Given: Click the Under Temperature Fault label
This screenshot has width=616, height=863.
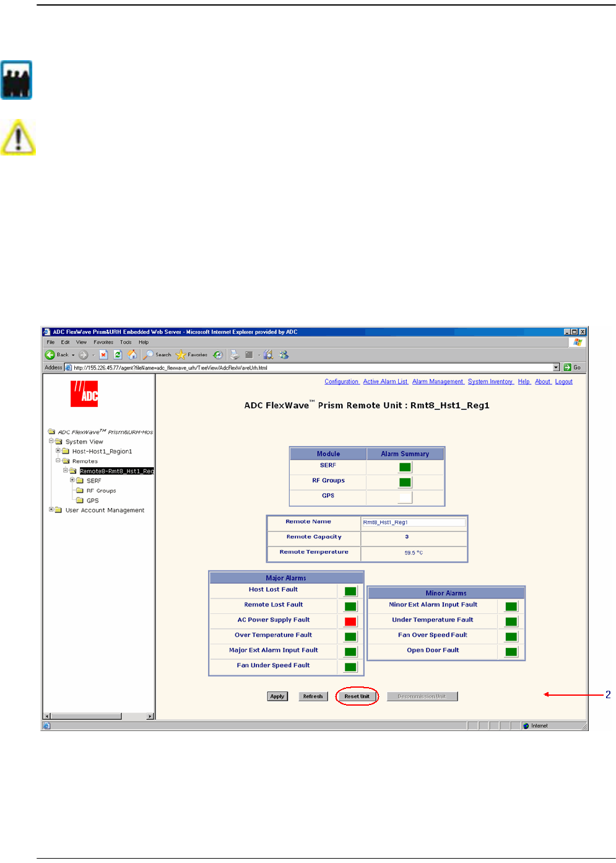Looking at the screenshot, I should [432, 620].
